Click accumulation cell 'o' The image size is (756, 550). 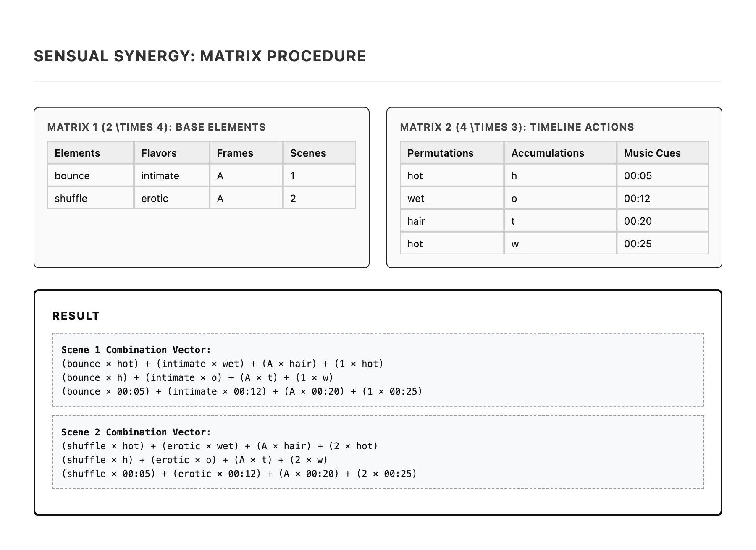point(560,198)
